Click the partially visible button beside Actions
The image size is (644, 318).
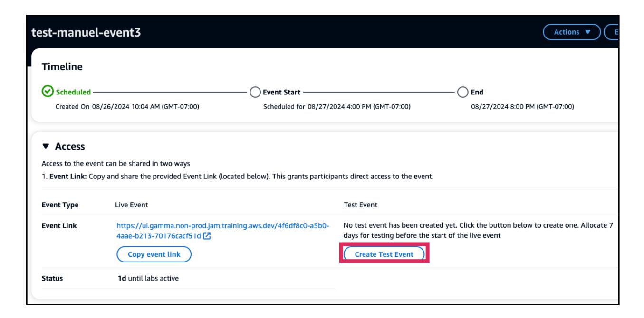click(x=612, y=32)
